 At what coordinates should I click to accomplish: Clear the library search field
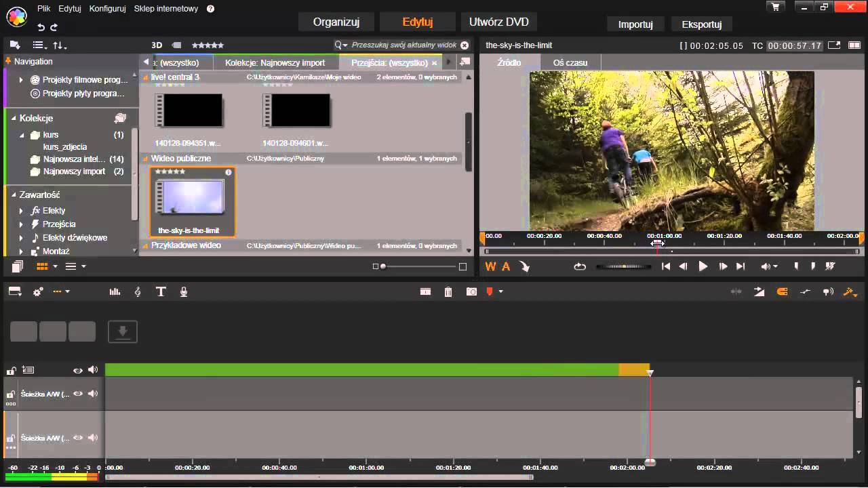pos(465,45)
